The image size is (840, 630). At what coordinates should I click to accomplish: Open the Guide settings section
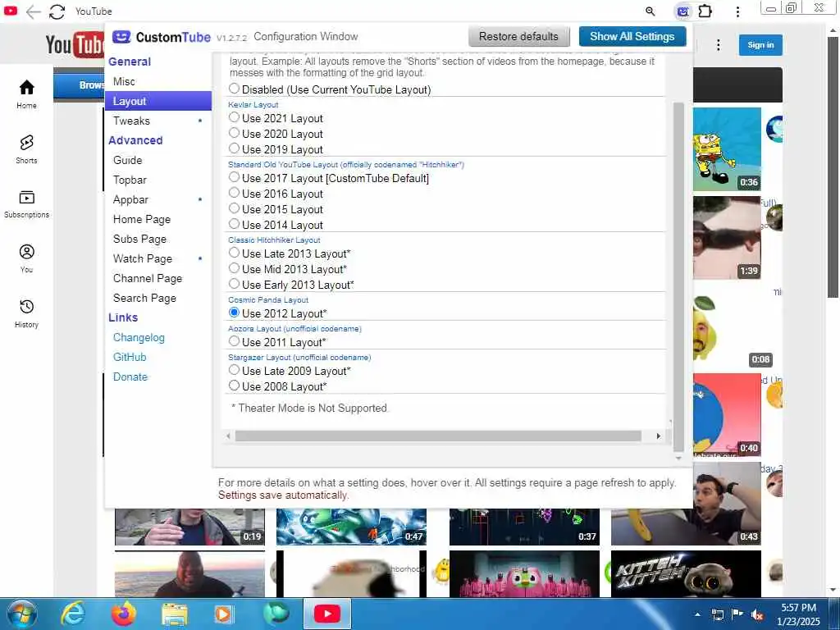(158, 160)
